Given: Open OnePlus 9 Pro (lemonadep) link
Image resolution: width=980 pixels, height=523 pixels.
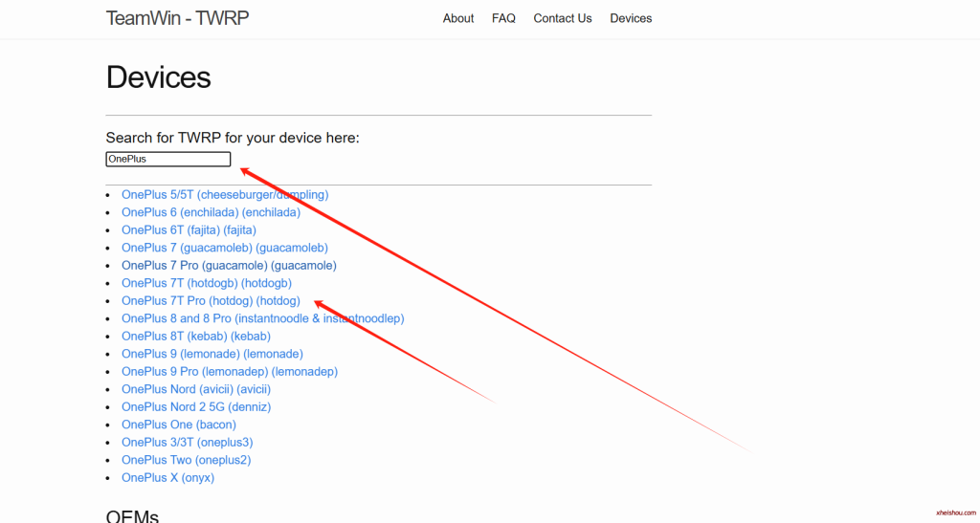Looking at the screenshot, I should 230,371.
